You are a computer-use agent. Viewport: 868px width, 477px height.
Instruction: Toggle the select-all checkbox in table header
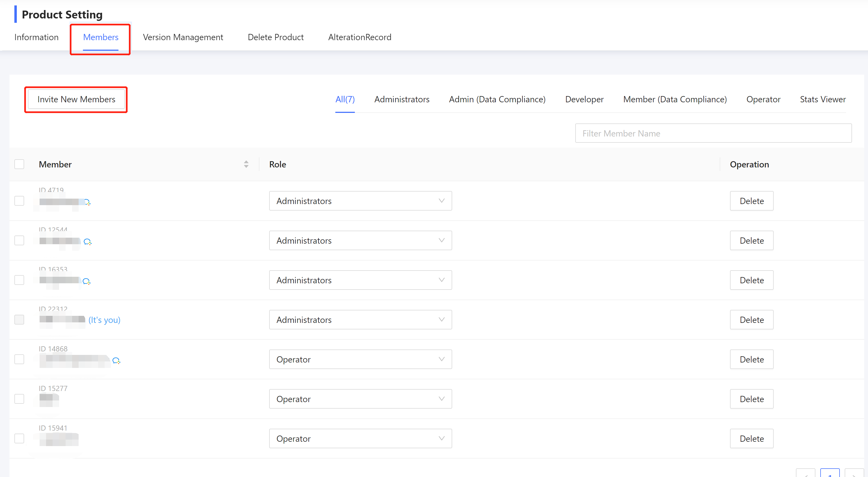pyautogui.click(x=19, y=164)
